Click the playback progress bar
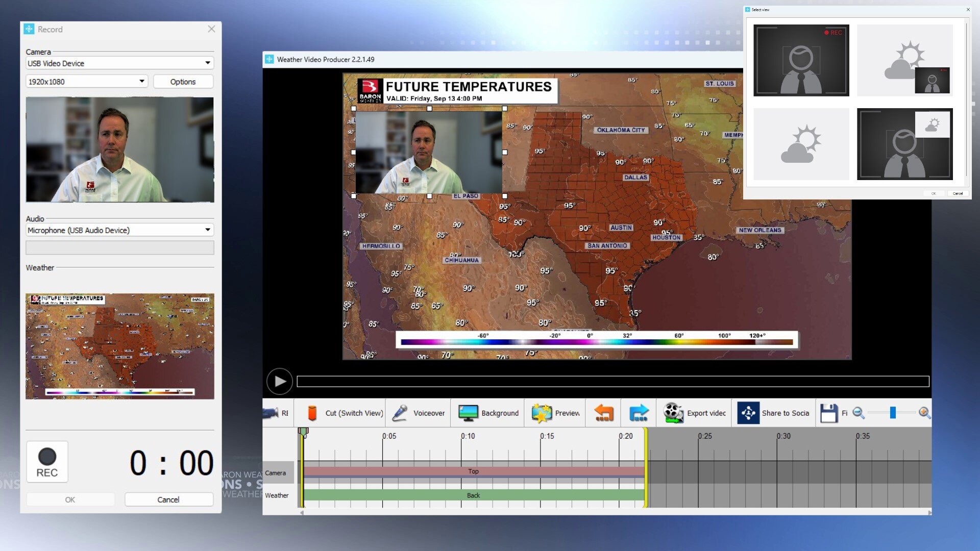 (612, 382)
